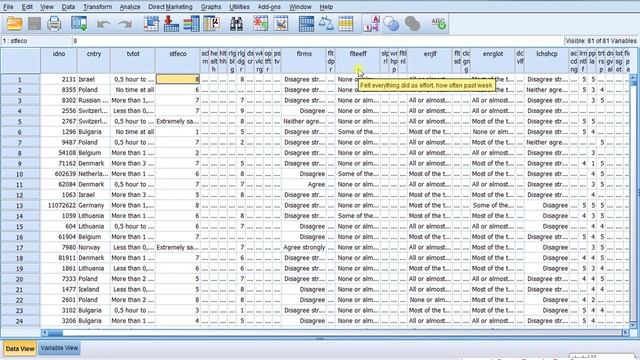640x360 pixels.
Task: Click the Save this document icon
Action: click(35, 23)
